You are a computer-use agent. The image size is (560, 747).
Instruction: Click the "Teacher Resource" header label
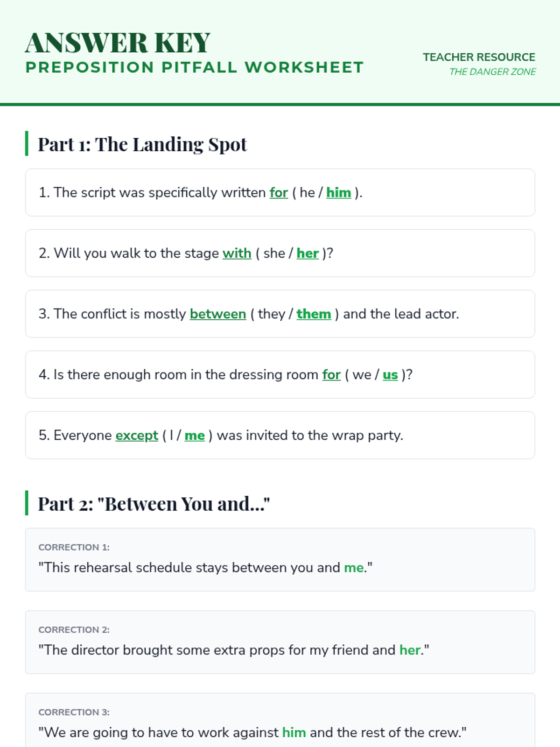point(479,57)
